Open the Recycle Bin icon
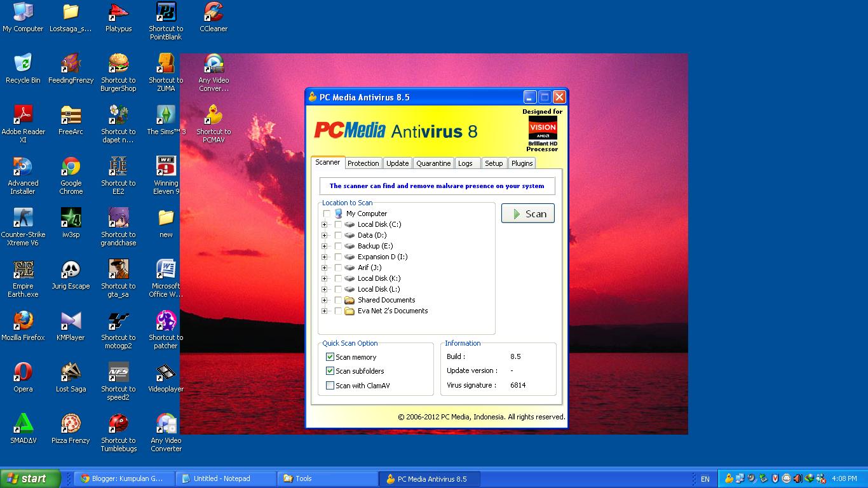Viewport: 868px width, 488px height. click(23, 69)
